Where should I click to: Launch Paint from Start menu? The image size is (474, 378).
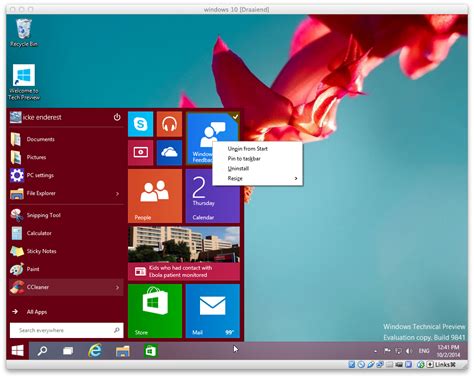[x=67, y=269]
